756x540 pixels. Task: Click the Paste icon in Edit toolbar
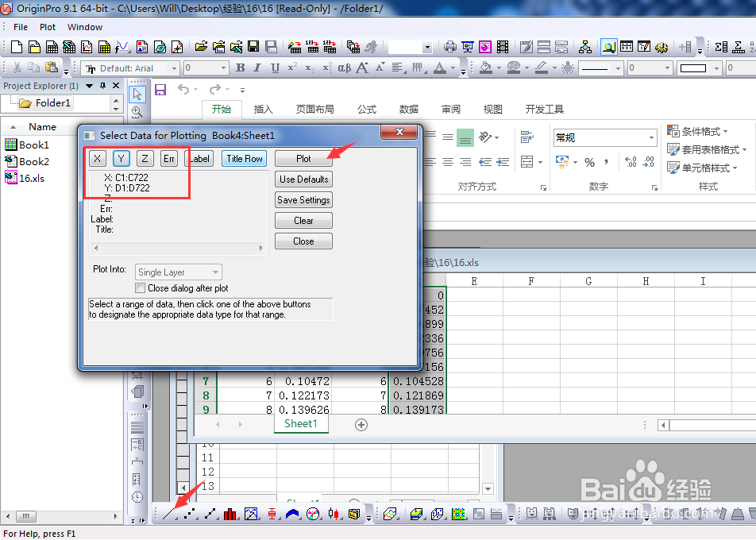click(51, 67)
